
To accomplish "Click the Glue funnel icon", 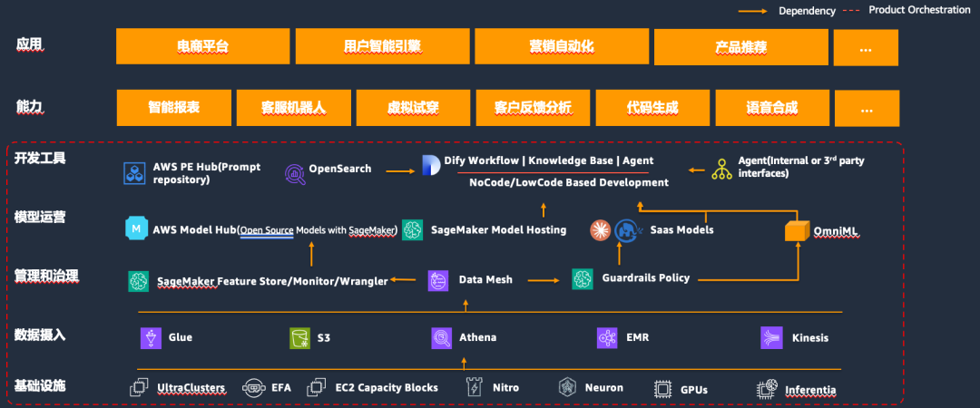I will 151,338.
